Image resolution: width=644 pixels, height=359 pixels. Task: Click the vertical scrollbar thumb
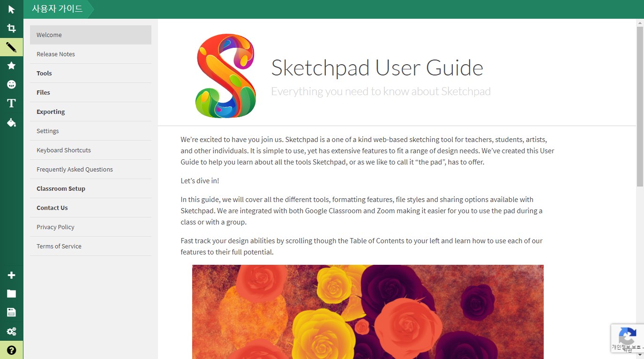pos(640,106)
